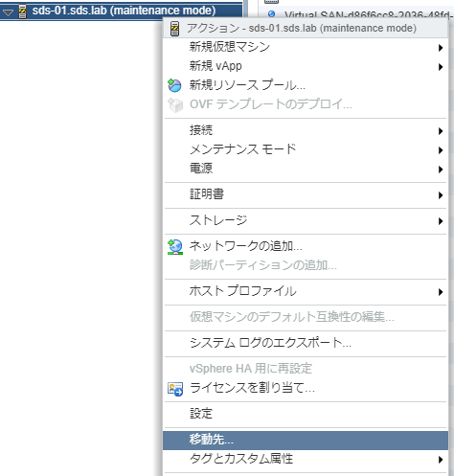This screenshot has height=476, width=454.
Task: Click 新規リソース プール icon
Action: [x=174, y=85]
